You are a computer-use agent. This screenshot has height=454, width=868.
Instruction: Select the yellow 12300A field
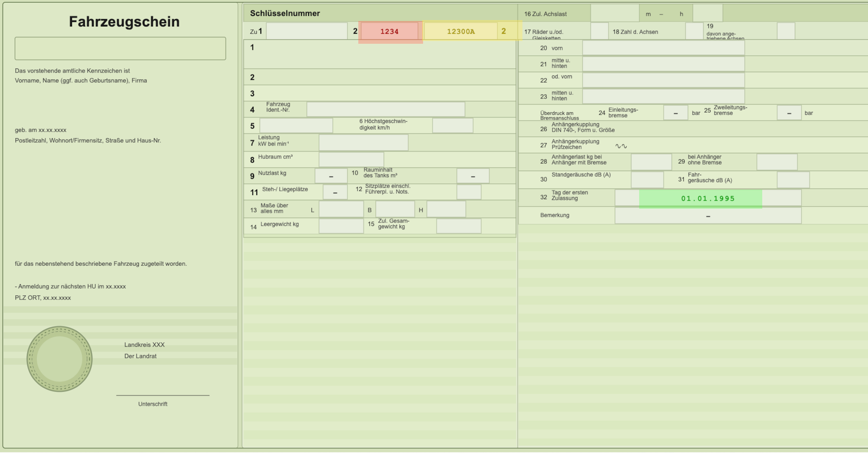pyautogui.click(x=461, y=31)
